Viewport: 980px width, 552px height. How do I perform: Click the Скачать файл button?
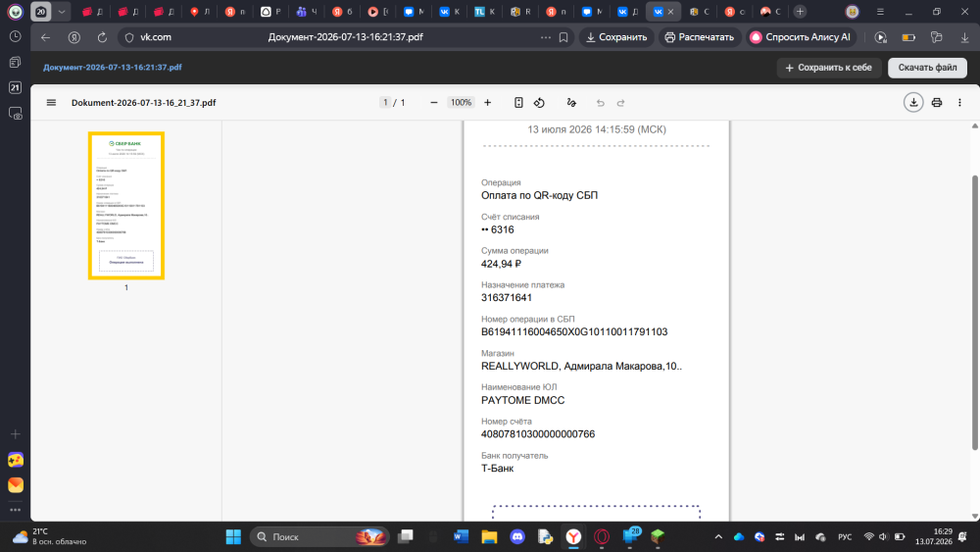[927, 68]
